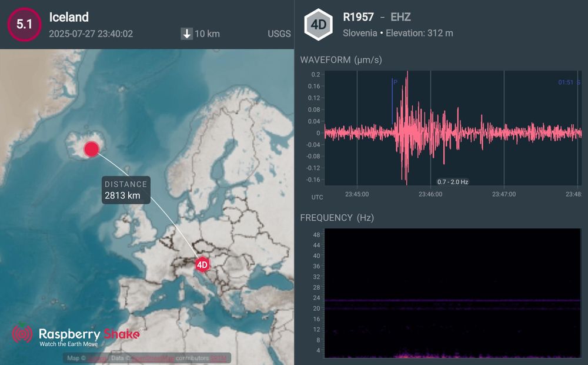Click the timestamp 2025-07-27 23:40:02

pos(91,34)
